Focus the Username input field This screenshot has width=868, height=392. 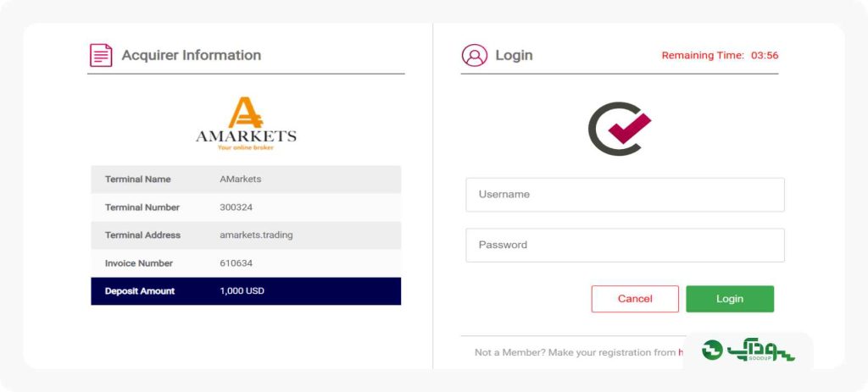click(625, 195)
